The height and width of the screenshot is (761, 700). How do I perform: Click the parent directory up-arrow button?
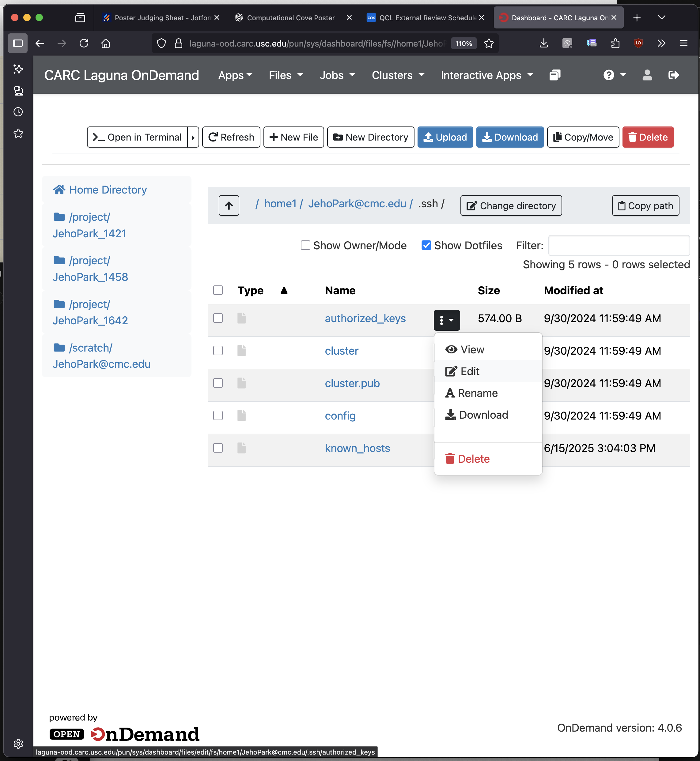[229, 205]
